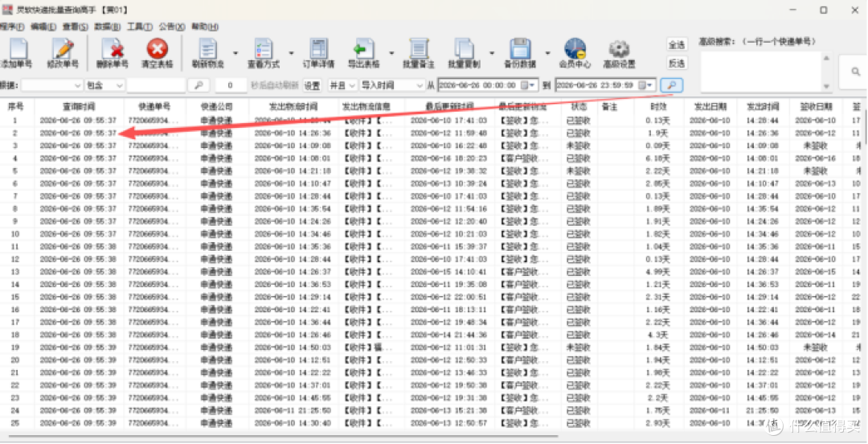Open the 公告(X) menu
This screenshot has width=868, height=444.
(172, 27)
